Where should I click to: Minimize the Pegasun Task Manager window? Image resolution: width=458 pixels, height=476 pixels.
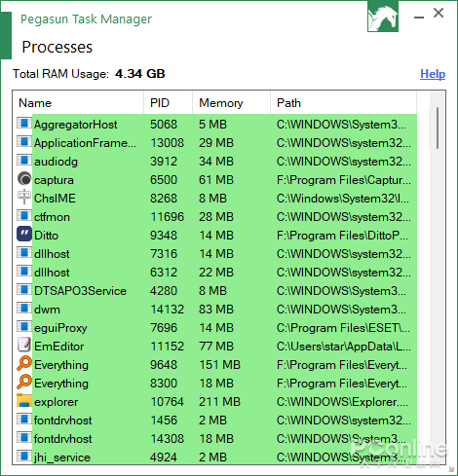click(x=419, y=17)
